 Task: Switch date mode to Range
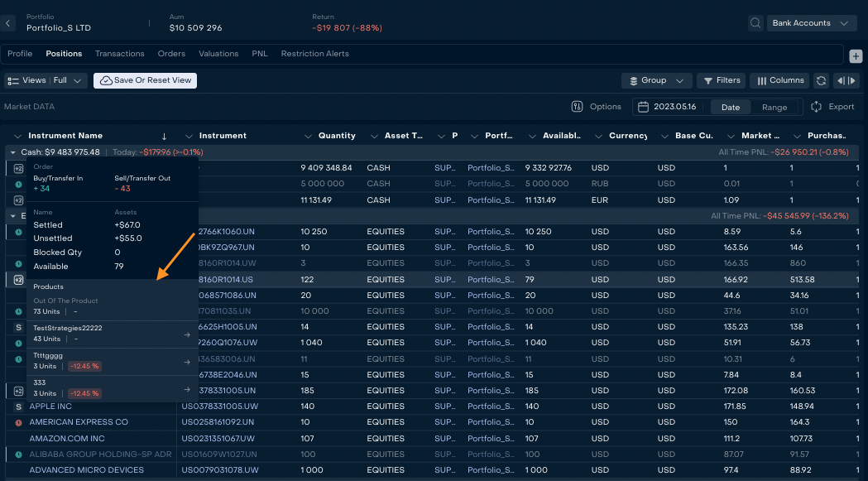(x=774, y=107)
